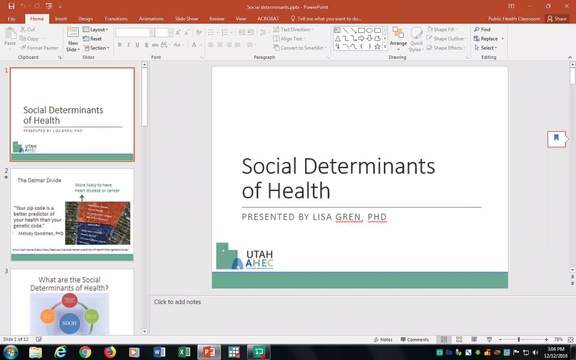Click the Arrange button
576x360 pixels.
(x=398, y=38)
